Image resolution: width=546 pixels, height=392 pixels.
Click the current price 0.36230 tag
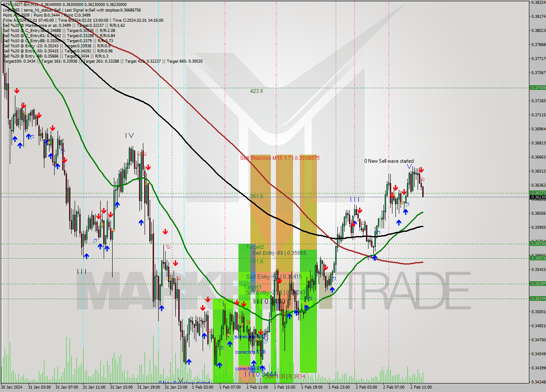tap(537, 197)
